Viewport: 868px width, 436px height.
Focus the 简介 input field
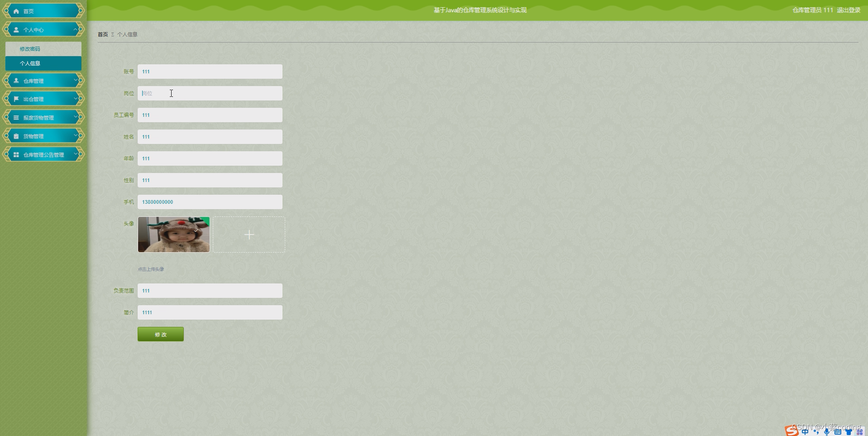[x=210, y=312]
